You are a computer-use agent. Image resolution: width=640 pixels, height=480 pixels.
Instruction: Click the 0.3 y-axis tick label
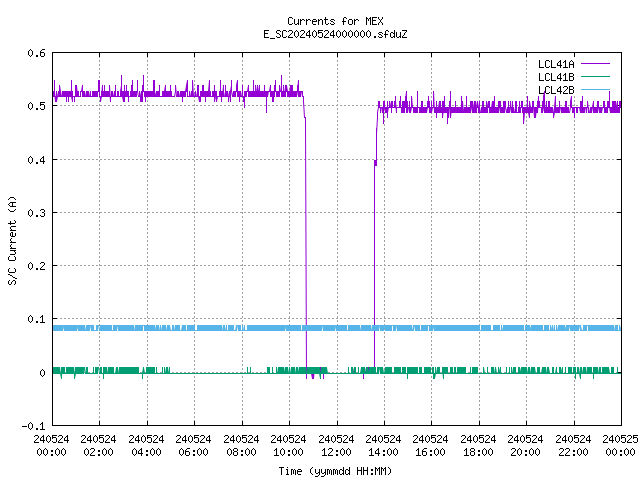(x=36, y=213)
